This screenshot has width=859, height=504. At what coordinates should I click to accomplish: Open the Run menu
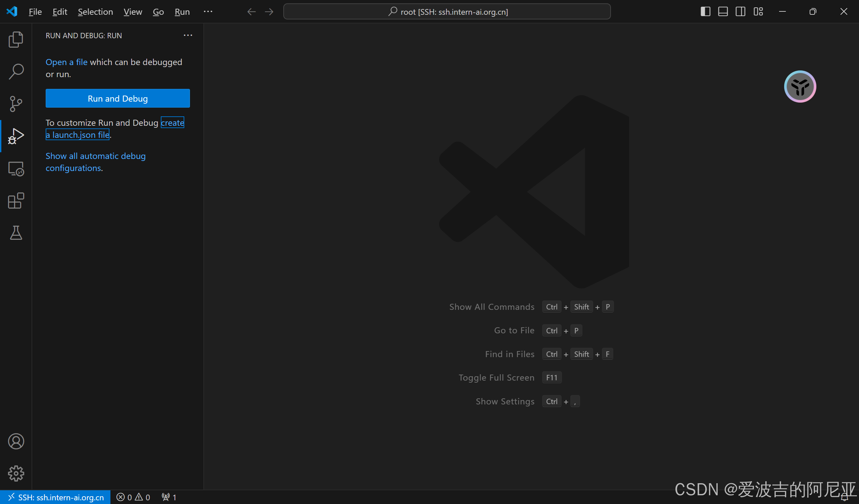tap(182, 12)
